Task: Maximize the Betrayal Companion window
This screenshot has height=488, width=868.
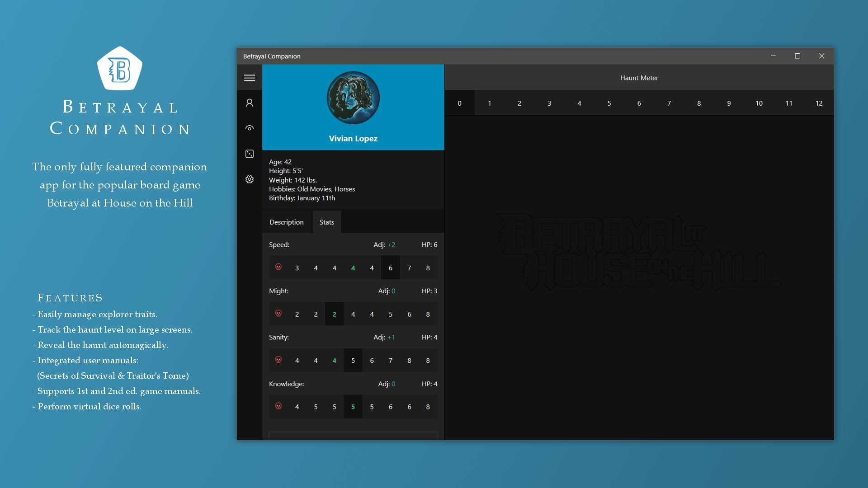Action: pyautogui.click(x=797, y=56)
